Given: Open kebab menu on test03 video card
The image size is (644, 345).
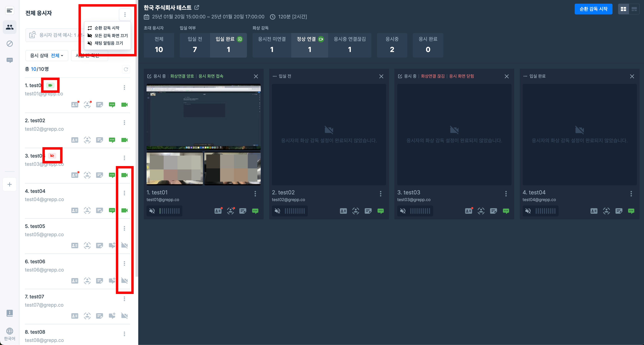Looking at the screenshot, I should coord(506,194).
